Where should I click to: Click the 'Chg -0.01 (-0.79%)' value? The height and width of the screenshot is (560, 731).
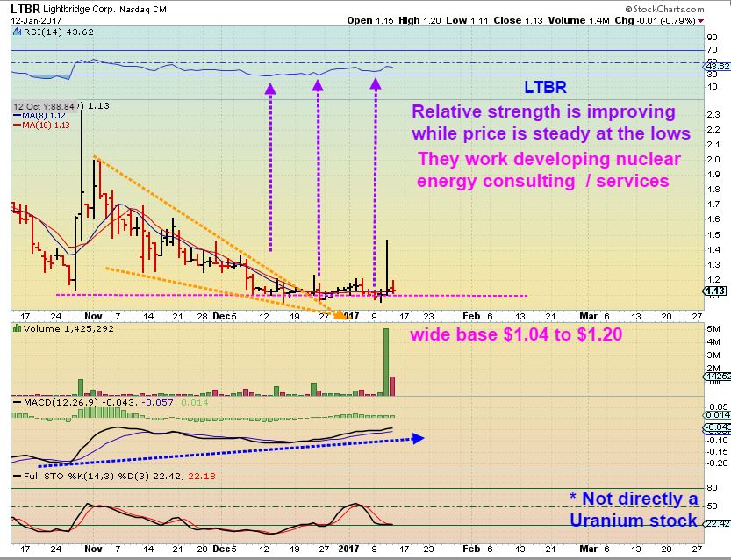pyautogui.click(x=655, y=20)
